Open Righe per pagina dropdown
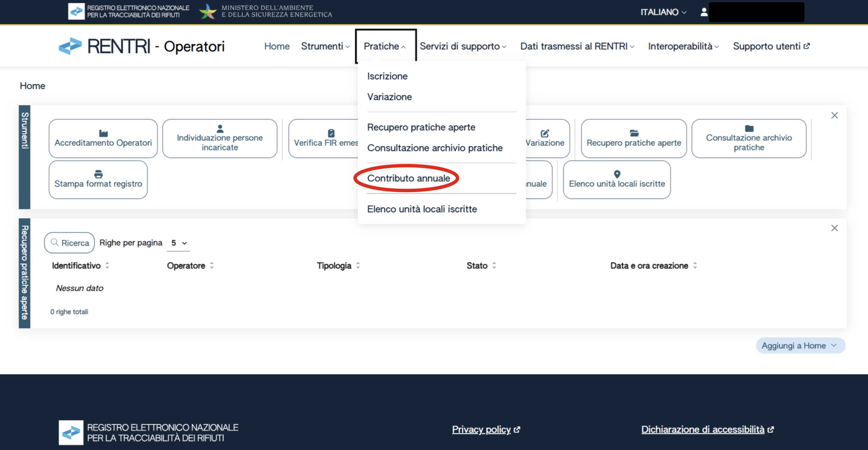This screenshot has width=868, height=450. [178, 243]
